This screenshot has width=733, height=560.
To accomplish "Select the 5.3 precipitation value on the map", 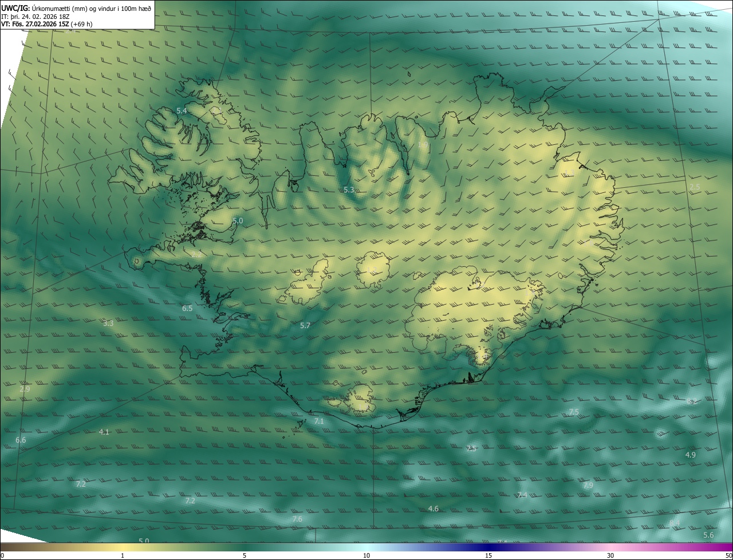I will (x=349, y=190).
